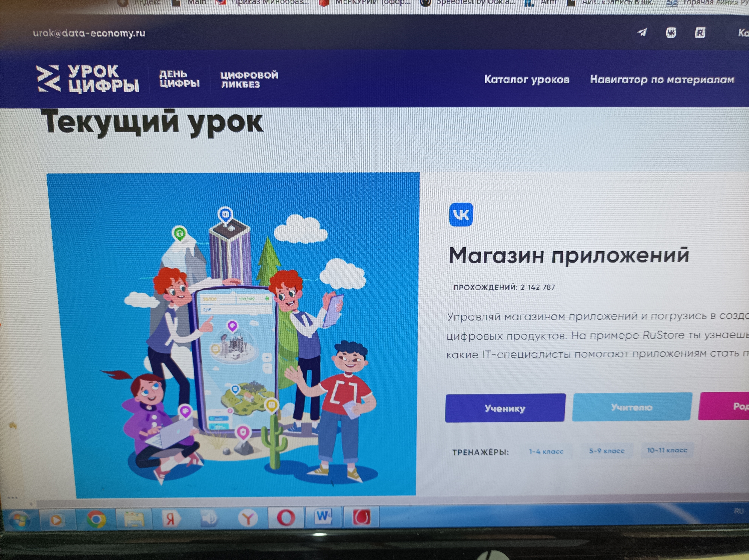Select the 5-9 класс trainer
Image resolution: width=749 pixels, height=560 pixels.
607,451
